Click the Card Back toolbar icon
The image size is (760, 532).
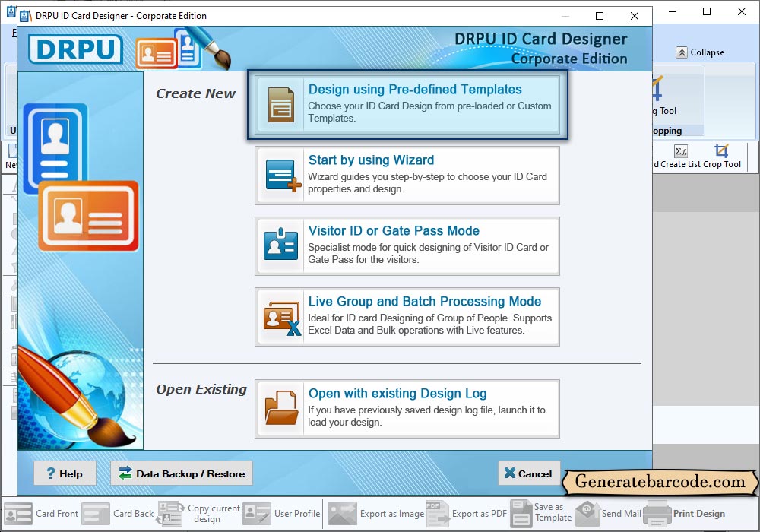click(x=96, y=514)
